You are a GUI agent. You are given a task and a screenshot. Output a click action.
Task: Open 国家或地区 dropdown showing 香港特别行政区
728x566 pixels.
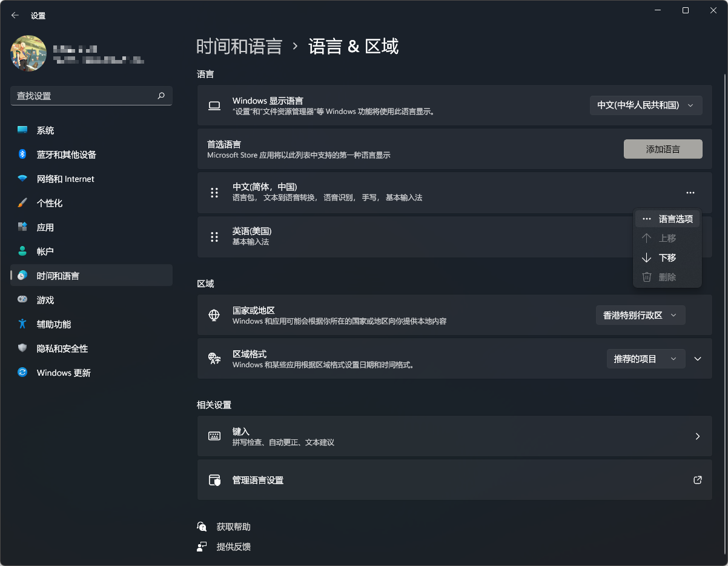[640, 315]
